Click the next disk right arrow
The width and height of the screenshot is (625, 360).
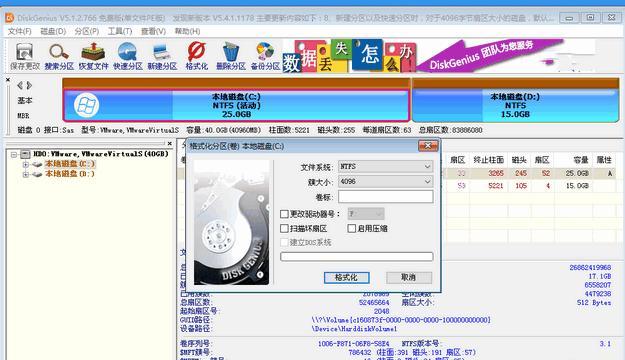click(29, 85)
